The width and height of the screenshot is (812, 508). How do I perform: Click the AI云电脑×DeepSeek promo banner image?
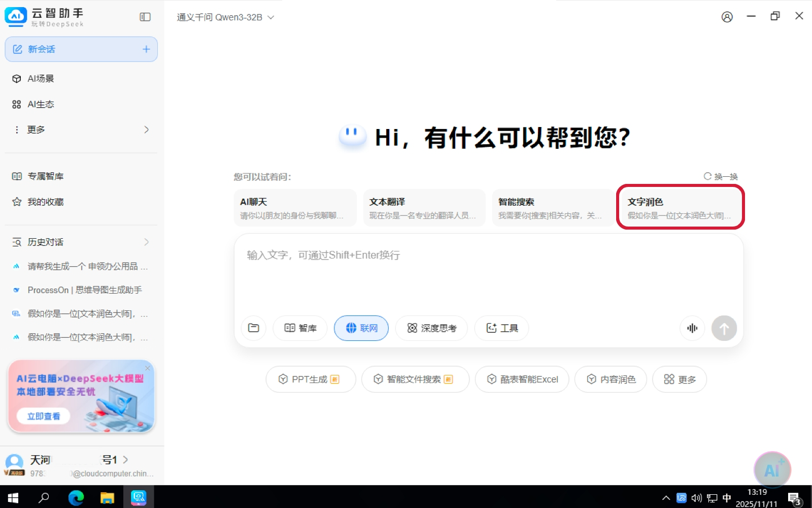pyautogui.click(x=81, y=396)
